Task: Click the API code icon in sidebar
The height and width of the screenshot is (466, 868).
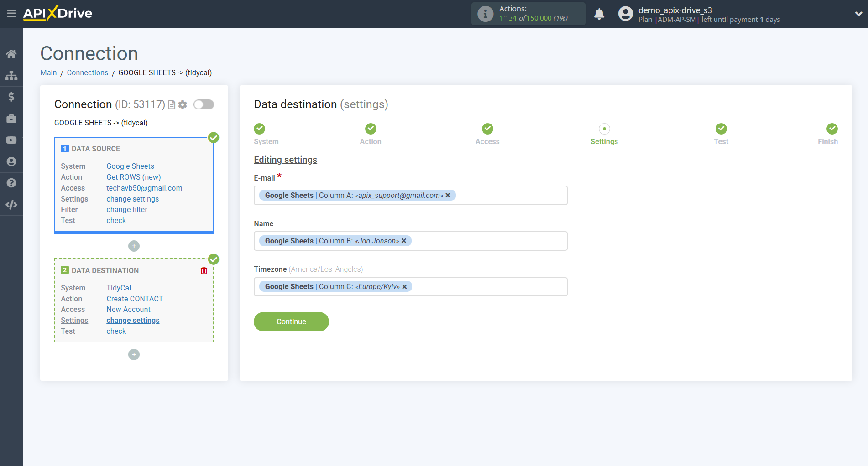Action: (11, 205)
